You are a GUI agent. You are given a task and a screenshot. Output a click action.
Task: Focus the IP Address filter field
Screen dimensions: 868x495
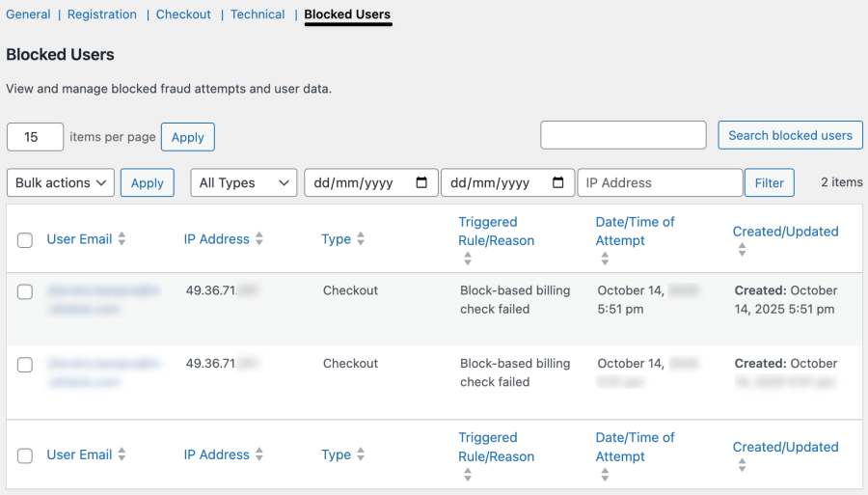point(660,182)
